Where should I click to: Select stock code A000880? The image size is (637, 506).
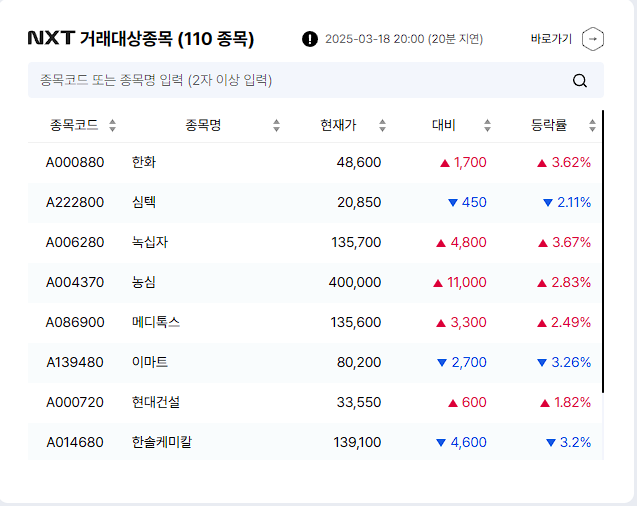(x=75, y=162)
